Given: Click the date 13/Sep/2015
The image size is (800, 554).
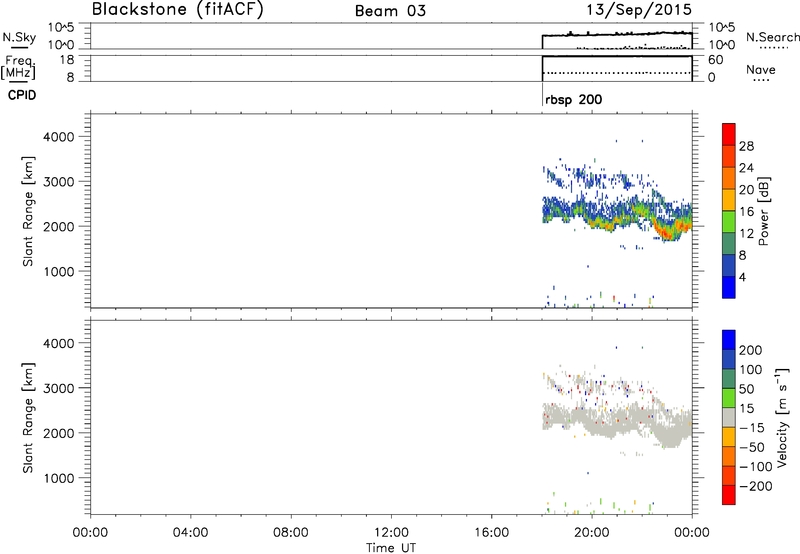Looking at the screenshot, I should [639, 9].
